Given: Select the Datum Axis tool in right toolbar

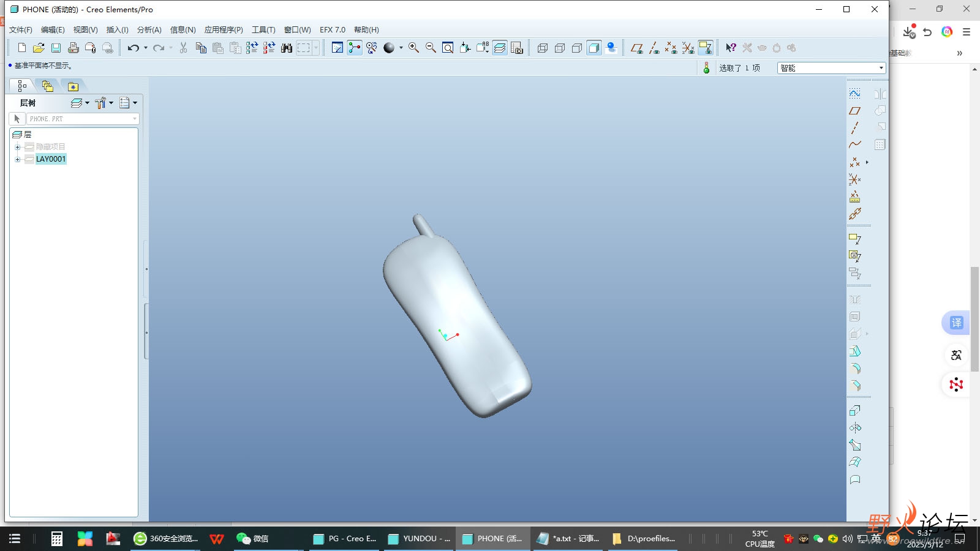Looking at the screenshot, I should [x=855, y=127].
